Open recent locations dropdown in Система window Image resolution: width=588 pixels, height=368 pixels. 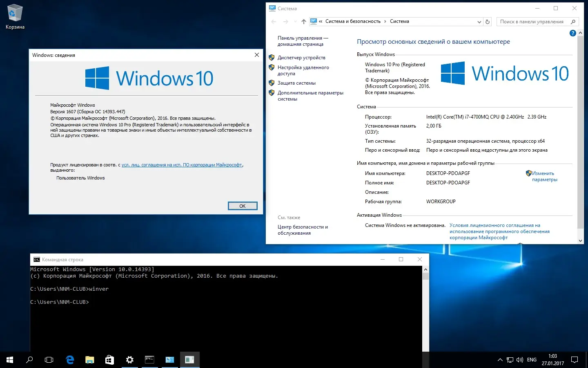click(x=295, y=22)
